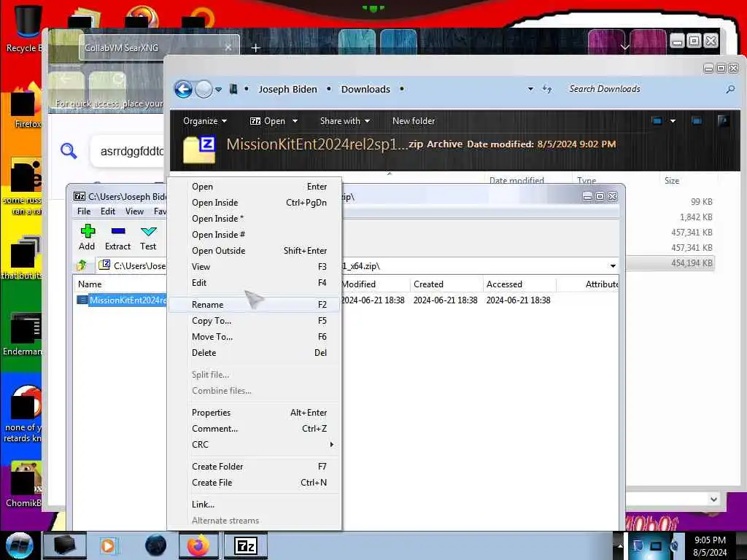Expand the 7-Zip address path dropdown
This screenshot has height=560, width=747.
[x=613, y=265]
